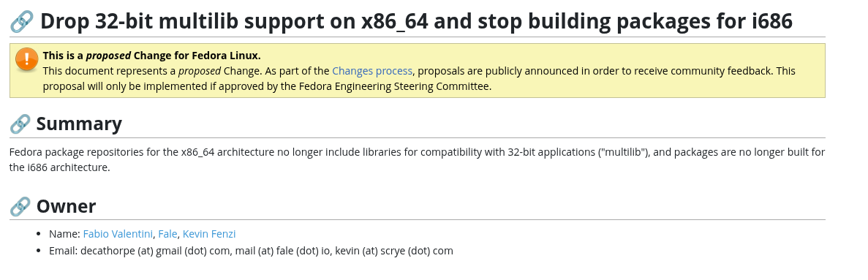Click the anchor link icon beside the page title
The image size is (868, 280).
click(x=22, y=22)
